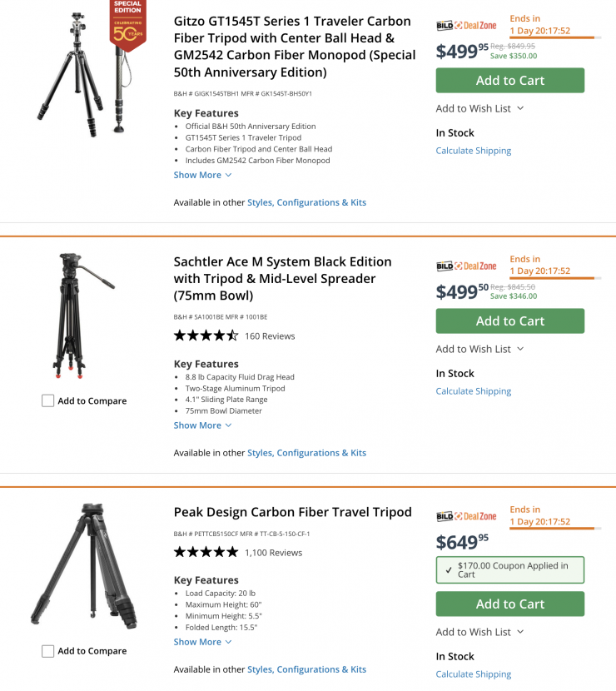Screen dimensions: 616x691
Task: Add the Sachtler Ace M to cart
Action: coord(509,321)
